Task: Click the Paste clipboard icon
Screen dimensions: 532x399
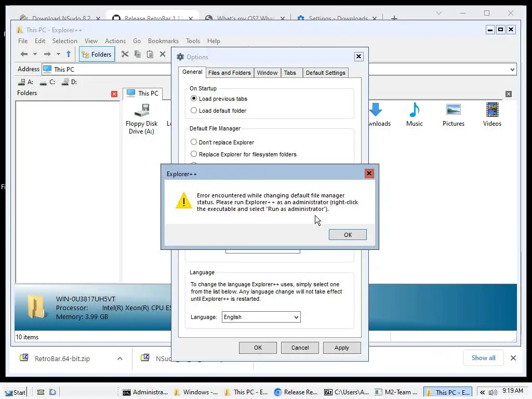Action: pyautogui.click(x=150, y=54)
